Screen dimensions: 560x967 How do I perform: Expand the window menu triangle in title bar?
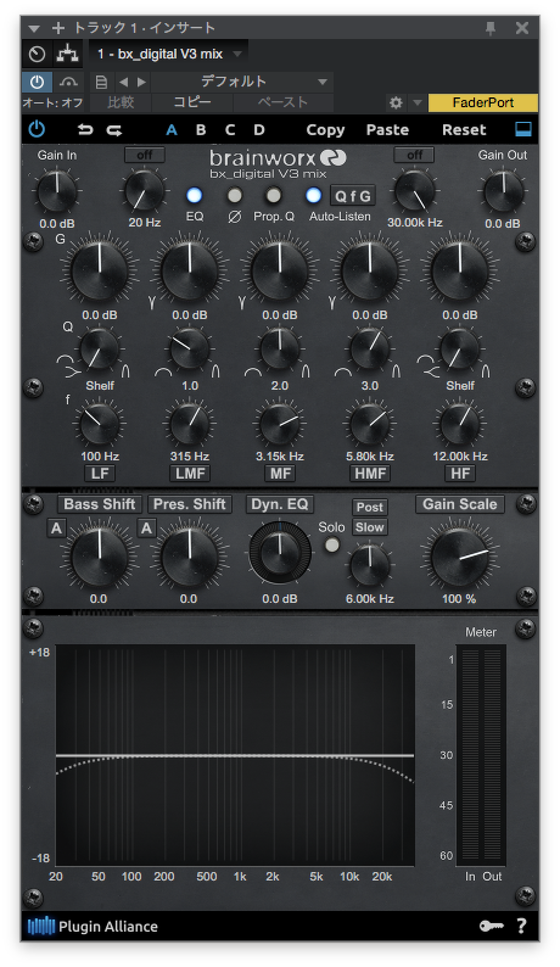click(x=35, y=29)
